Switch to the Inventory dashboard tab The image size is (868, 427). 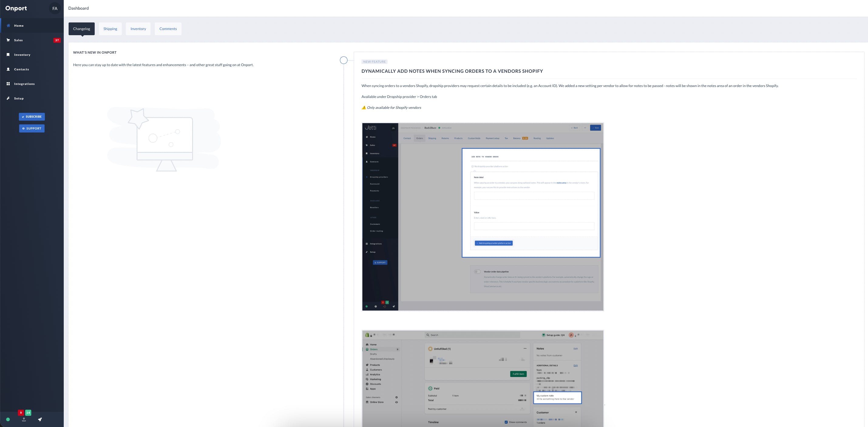coord(138,29)
